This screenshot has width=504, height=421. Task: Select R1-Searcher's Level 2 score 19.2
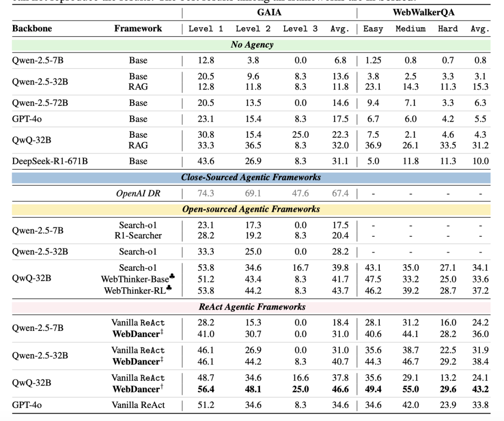point(253,236)
